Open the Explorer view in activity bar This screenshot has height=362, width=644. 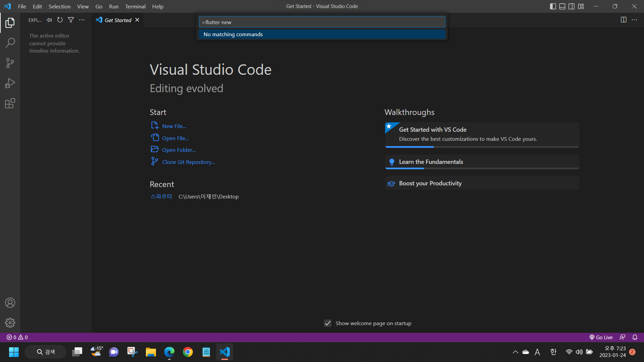[10, 23]
